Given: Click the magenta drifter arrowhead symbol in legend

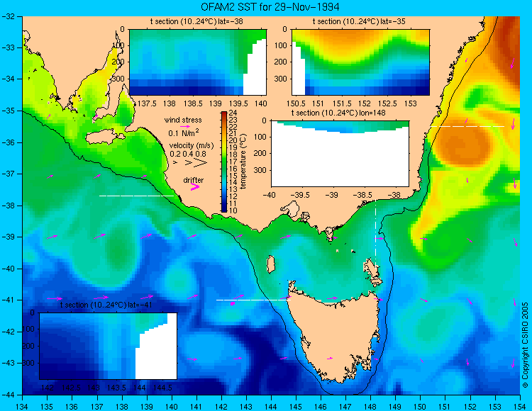Looking at the screenshot, I should pyautogui.click(x=195, y=186).
